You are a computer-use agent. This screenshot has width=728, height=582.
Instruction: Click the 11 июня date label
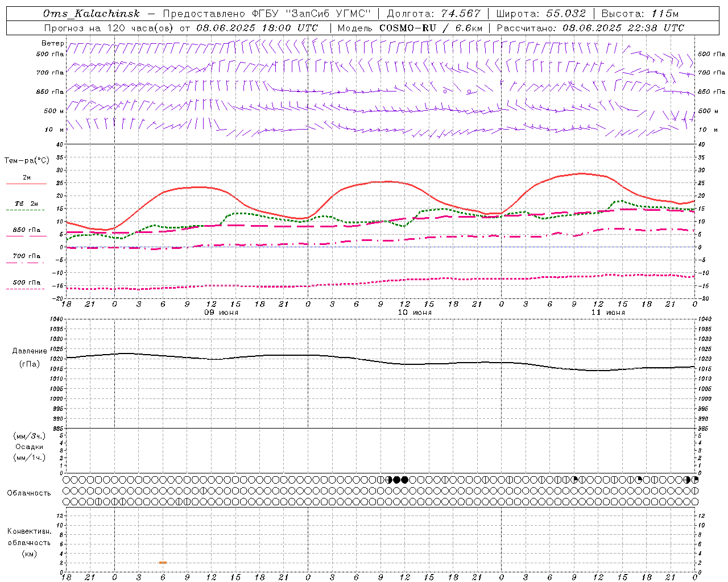(x=608, y=313)
